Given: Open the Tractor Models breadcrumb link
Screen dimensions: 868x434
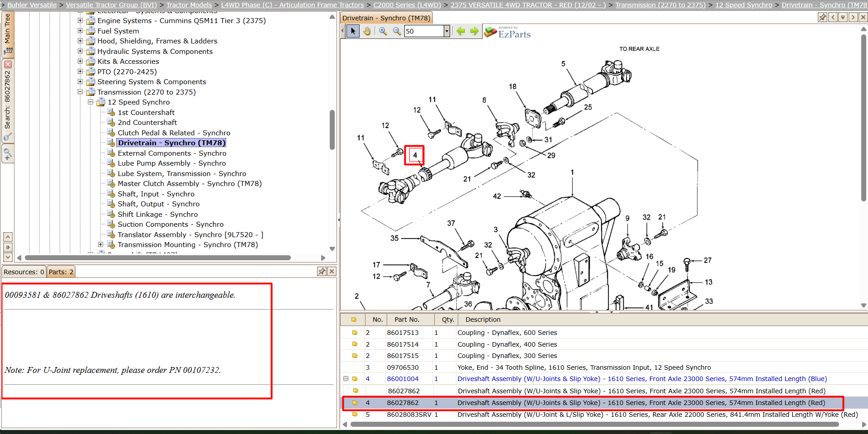Looking at the screenshot, I should point(189,5).
